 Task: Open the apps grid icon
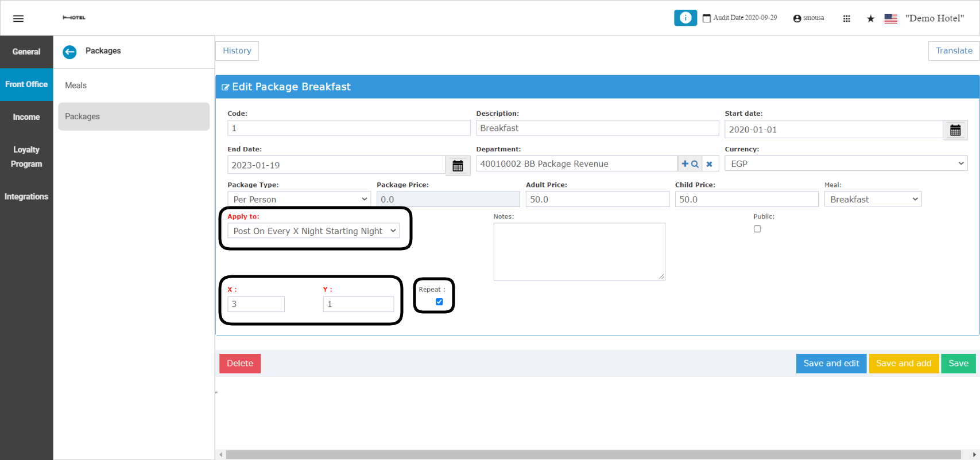846,18
